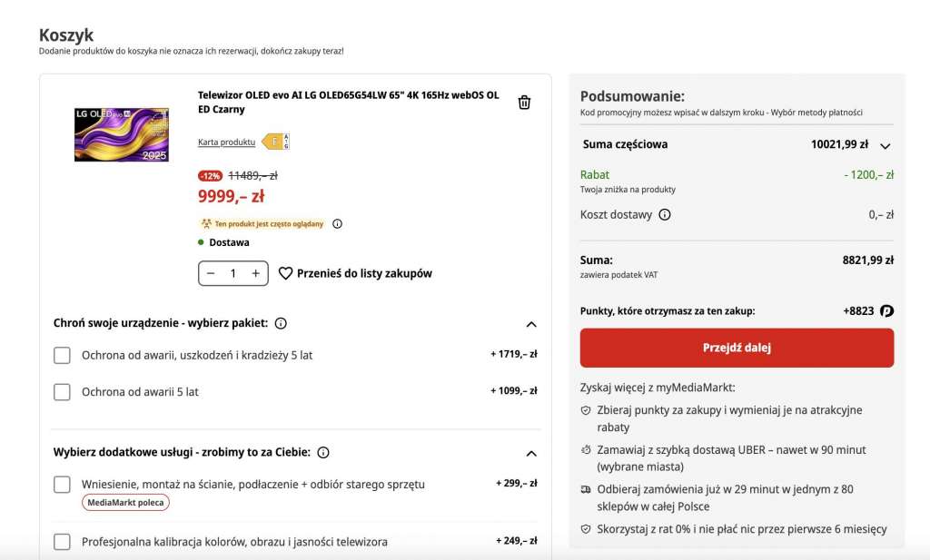Check the "Ochrona od awarii 5 lat" option
Viewport: 930px width, 560px height.
pyautogui.click(x=62, y=391)
